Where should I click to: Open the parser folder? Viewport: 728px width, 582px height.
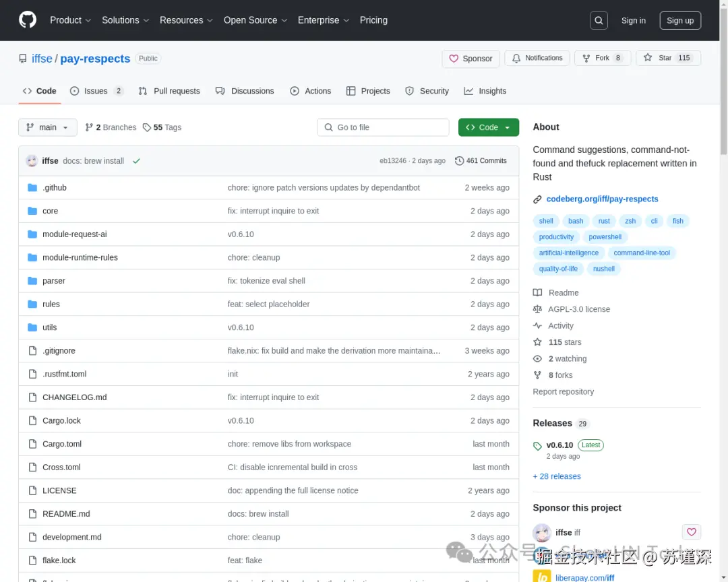click(53, 281)
